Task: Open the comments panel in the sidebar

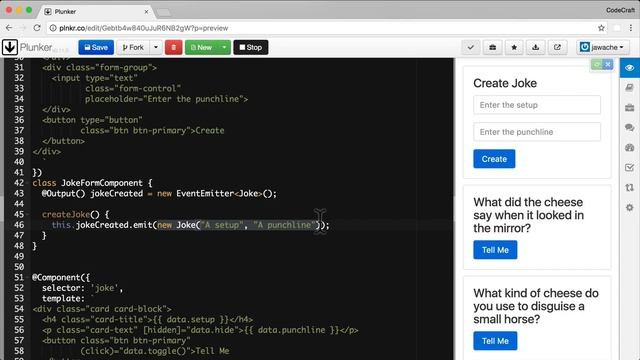Action: click(629, 128)
